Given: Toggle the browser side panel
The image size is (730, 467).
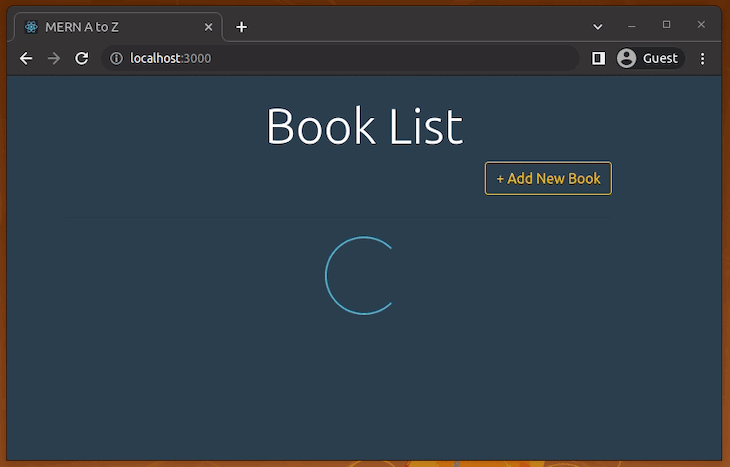Looking at the screenshot, I should (598, 59).
